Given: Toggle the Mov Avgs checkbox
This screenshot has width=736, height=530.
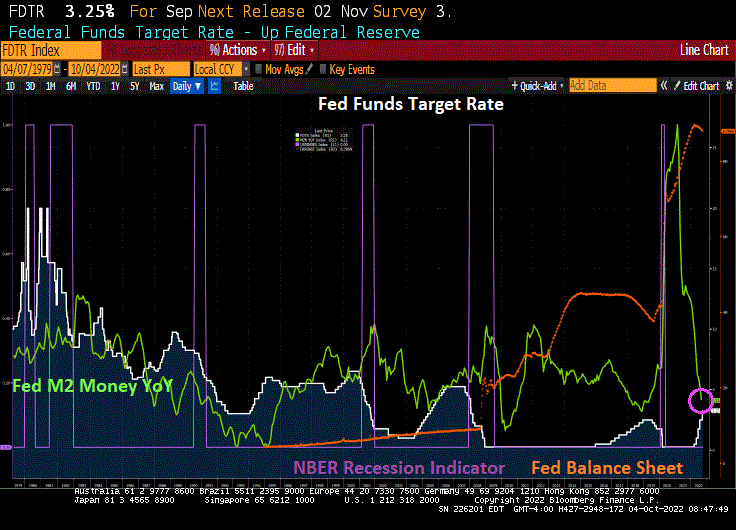Looking at the screenshot, I should click(x=258, y=69).
